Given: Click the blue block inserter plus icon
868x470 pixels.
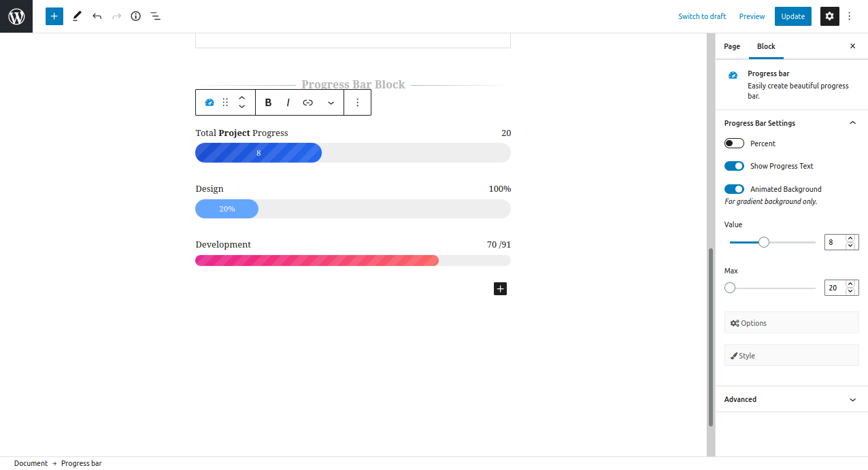Looking at the screenshot, I should (54, 16).
